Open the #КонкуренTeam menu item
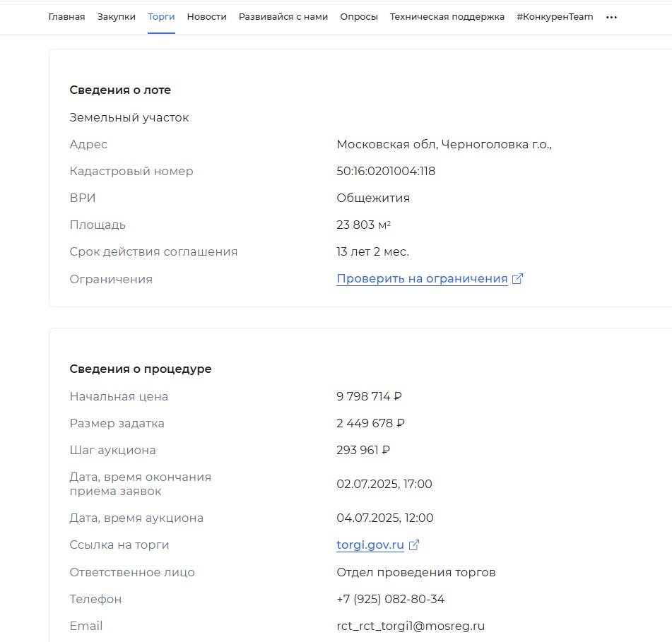 tap(555, 16)
